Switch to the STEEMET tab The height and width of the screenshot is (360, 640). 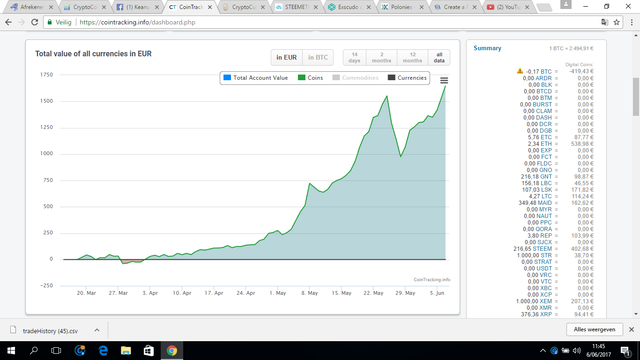[296, 7]
